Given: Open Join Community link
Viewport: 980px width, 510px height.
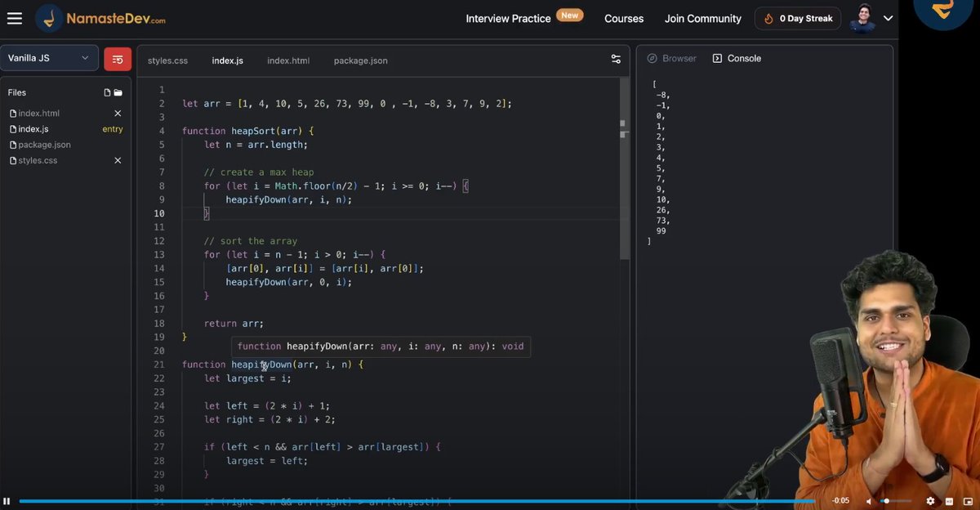Looking at the screenshot, I should click(x=703, y=18).
